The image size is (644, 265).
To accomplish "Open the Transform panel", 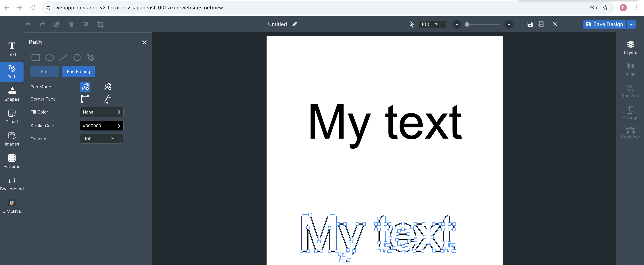I will [x=630, y=91].
